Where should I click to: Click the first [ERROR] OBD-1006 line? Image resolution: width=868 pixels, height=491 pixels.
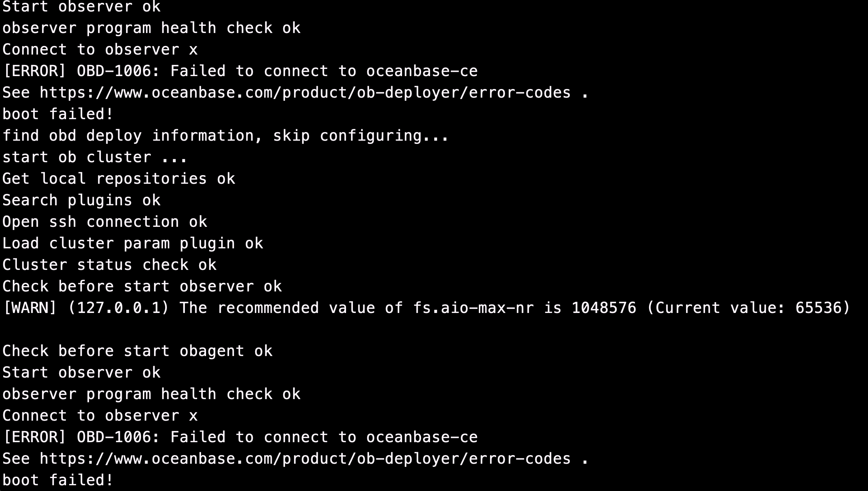240,71
